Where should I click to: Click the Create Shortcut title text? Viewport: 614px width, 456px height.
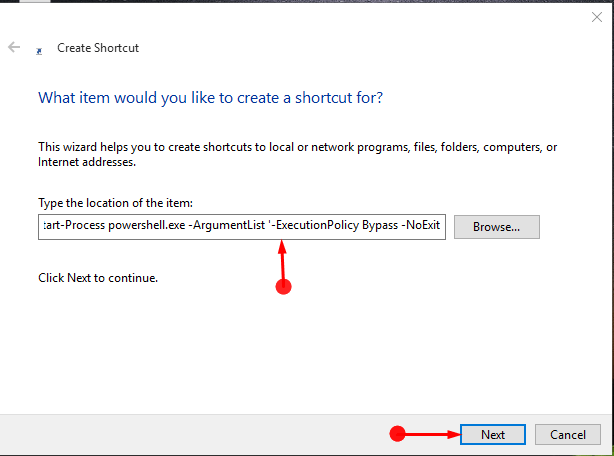[98, 48]
